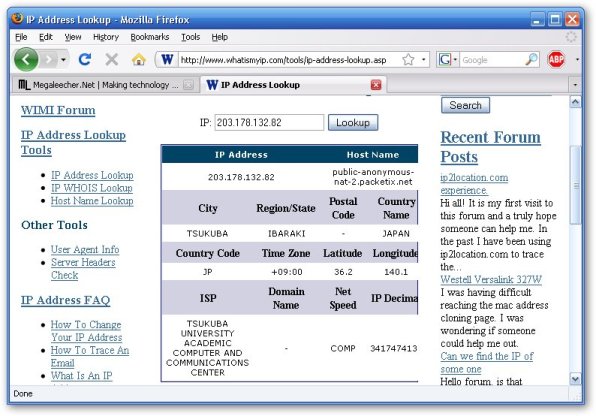This screenshot has height=416, width=596.
Task: Open the Westell Versalink 327W post link
Action: point(491,279)
